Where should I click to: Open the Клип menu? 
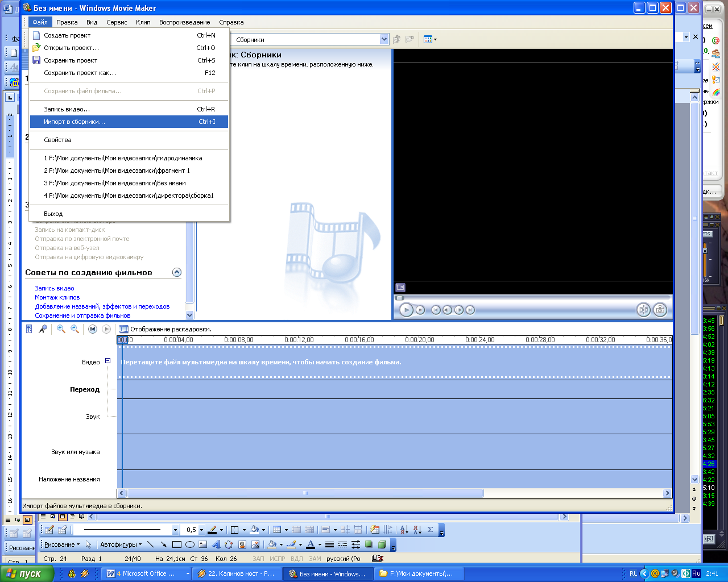coord(143,22)
